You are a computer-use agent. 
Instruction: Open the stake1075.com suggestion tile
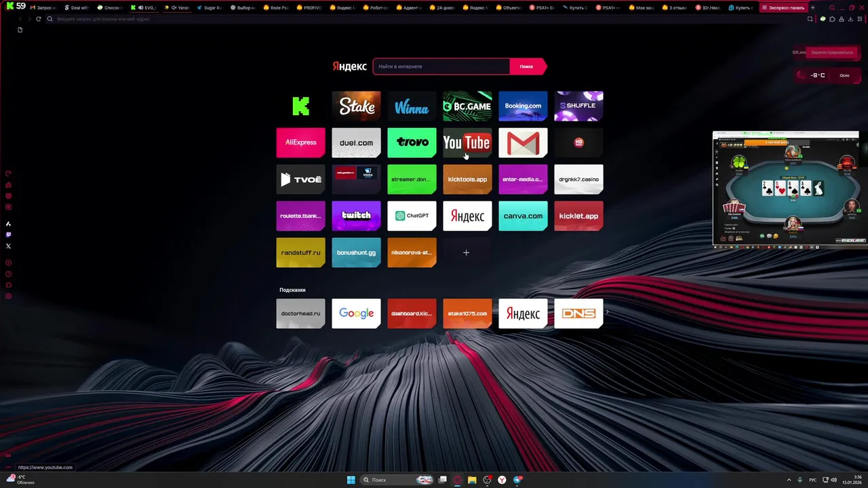467,314
